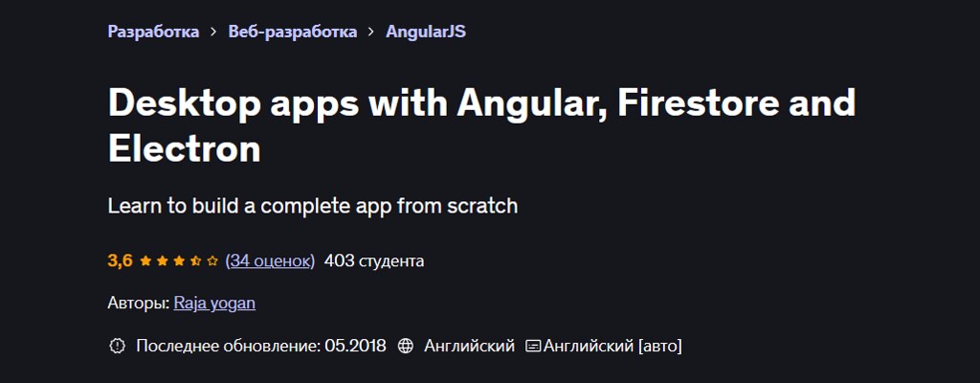The height and width of the screenshot is (383, 980).
Task: Click the Английский course language label
Action: coord(469,346)
